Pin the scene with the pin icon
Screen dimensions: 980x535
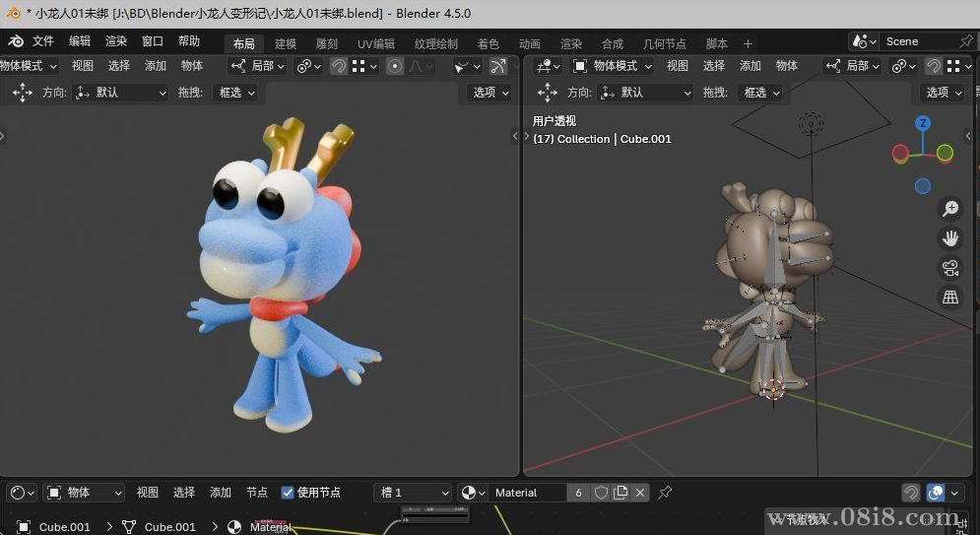[x=966, y=41]
